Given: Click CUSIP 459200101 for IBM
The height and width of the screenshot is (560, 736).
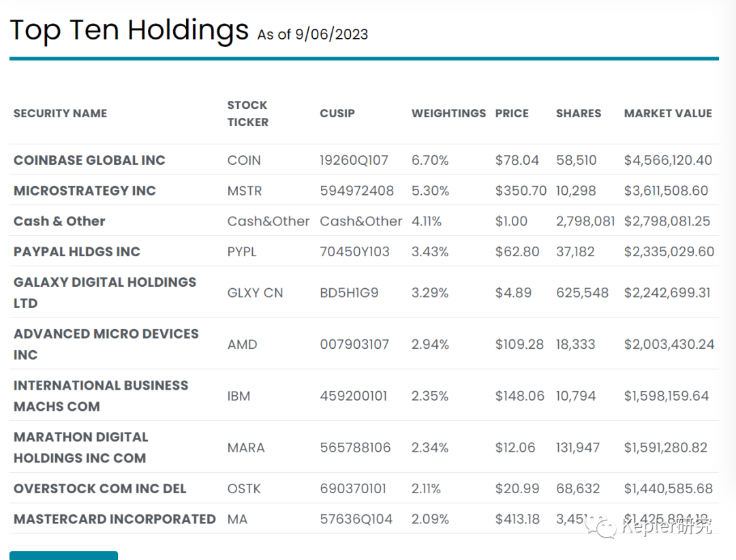Looking at the screenshot, I should 354,396.
